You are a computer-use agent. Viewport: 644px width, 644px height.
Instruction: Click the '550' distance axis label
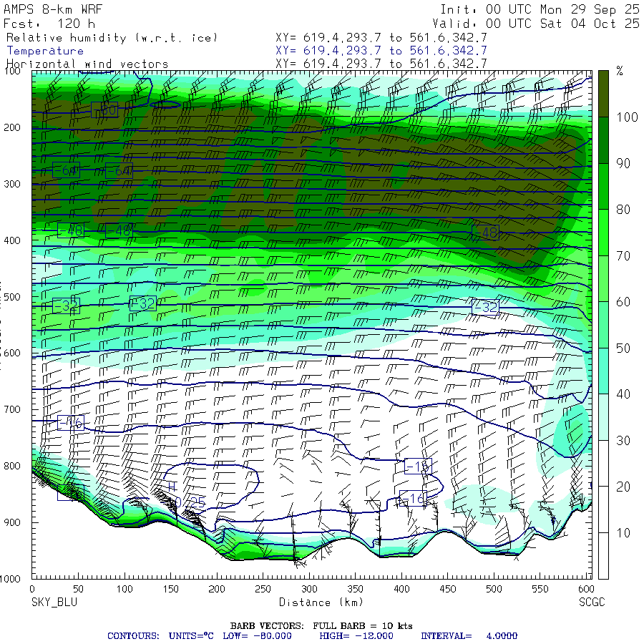pyautogui.click(x=540, y=589)
